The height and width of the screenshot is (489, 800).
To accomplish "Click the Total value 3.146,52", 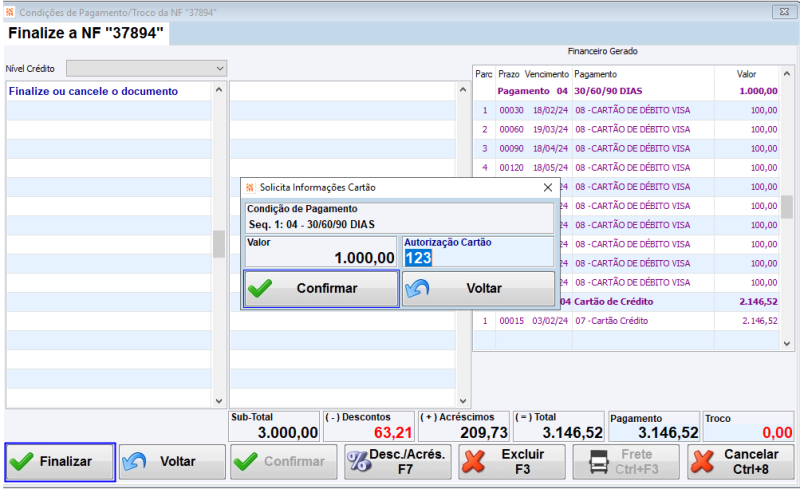I will click(x=572, y=433).
